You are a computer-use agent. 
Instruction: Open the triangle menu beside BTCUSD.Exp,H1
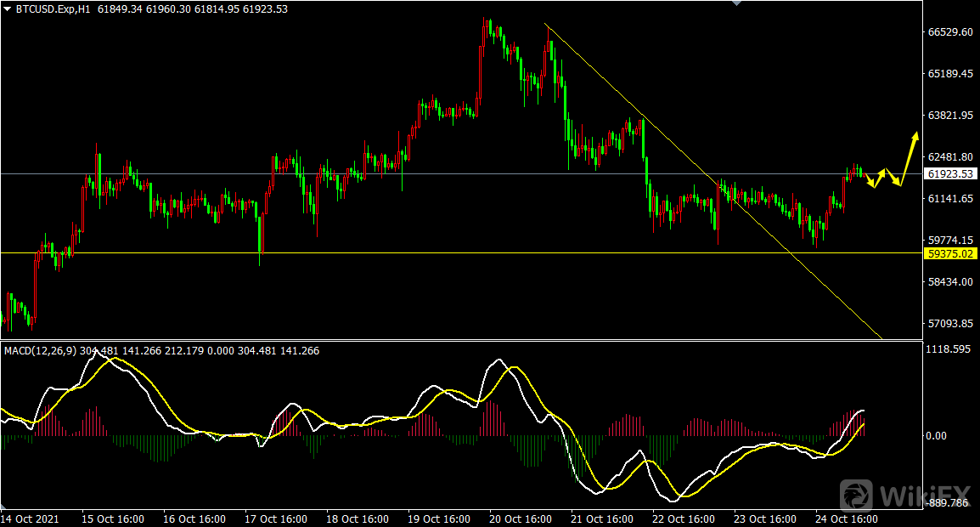(x=8, y=9)
